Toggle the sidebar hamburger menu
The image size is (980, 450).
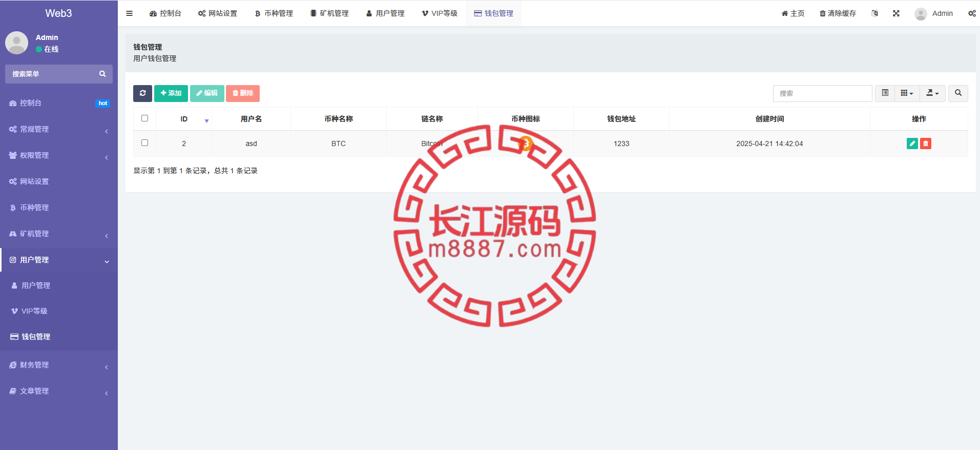tap(129, 13)
